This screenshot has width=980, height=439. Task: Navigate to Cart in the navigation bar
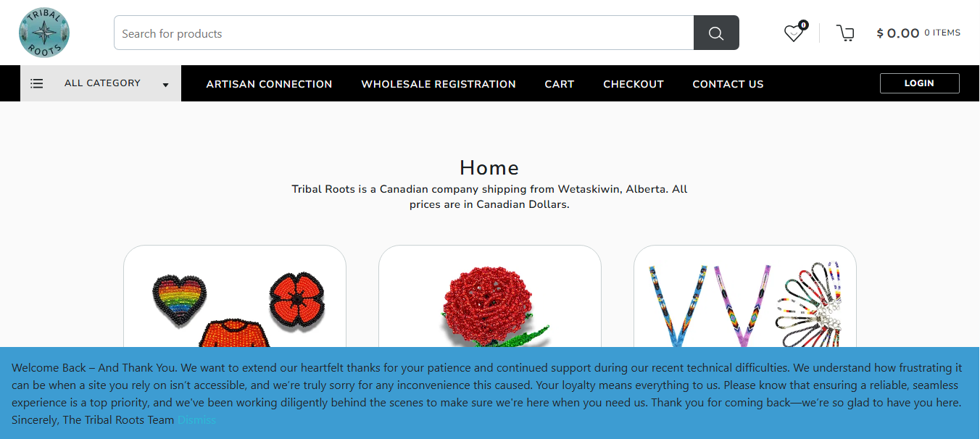(560, 84)
